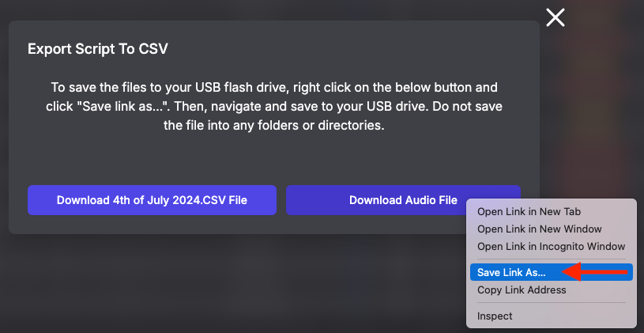Viewport: 644px width, 333px height.
Task: Click the Download 4th of July 2024.CSV File button
Action: pyautogui.click(x=152, y=200)
